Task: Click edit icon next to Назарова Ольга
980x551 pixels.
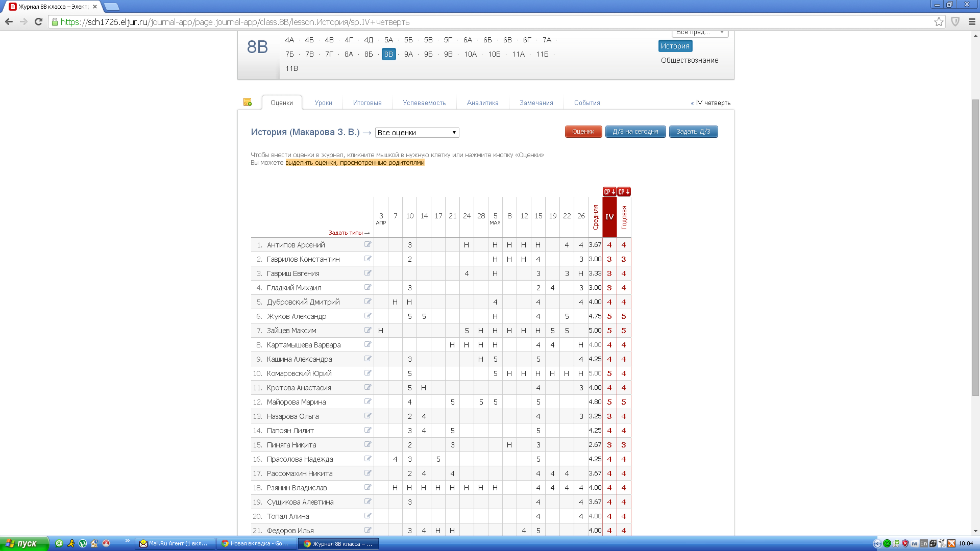Action: (x=367, y=416)
